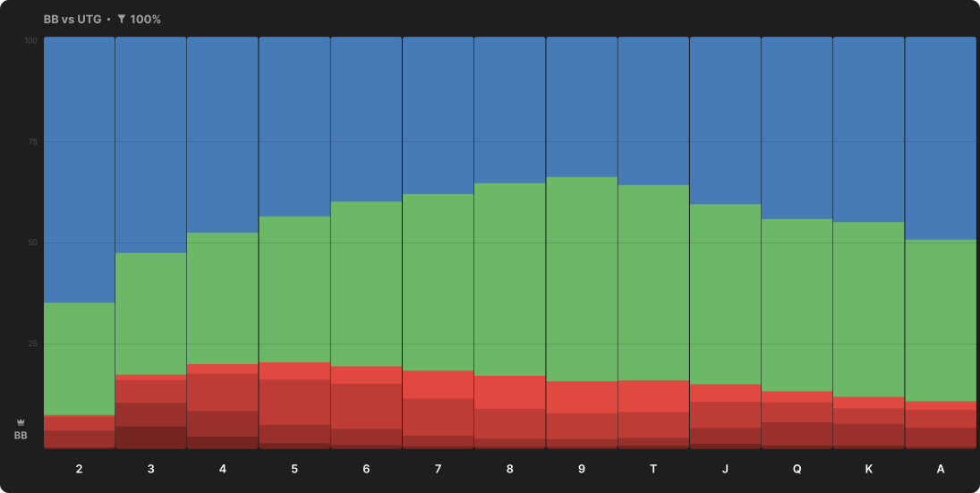Image resolution: width=980 pixels, height=493 pixels.
Task: Select the blue segment of bar A
Action: 941,138
